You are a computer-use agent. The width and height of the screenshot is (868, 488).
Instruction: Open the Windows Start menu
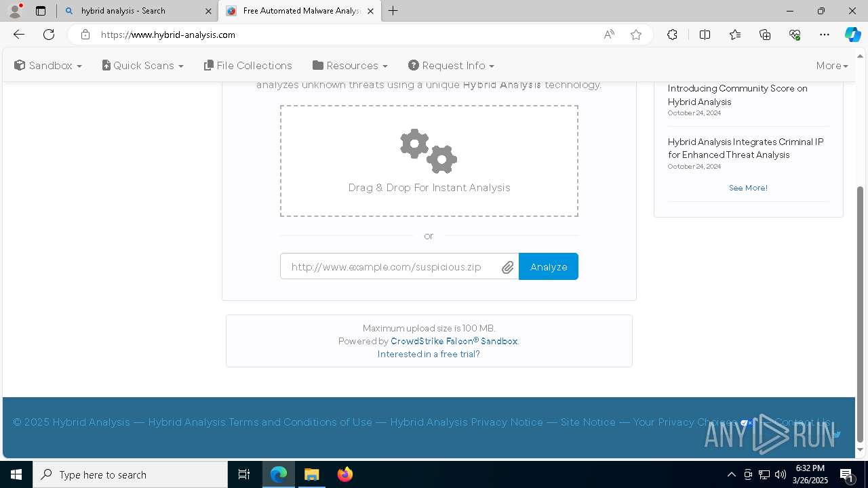point(16,474)
